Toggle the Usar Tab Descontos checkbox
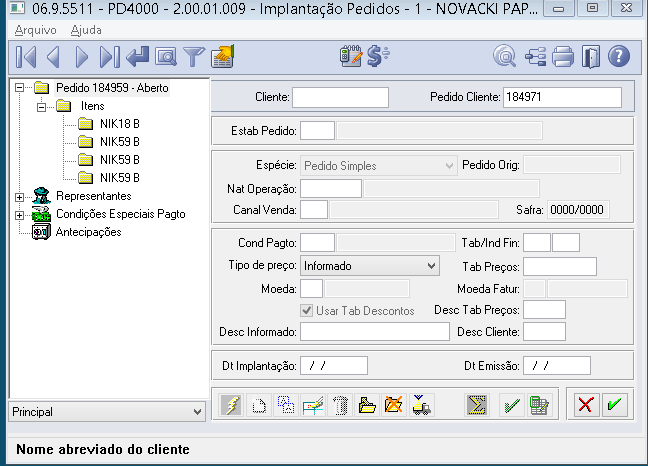Viewport: 648px width, 466px height. [307, 310]
